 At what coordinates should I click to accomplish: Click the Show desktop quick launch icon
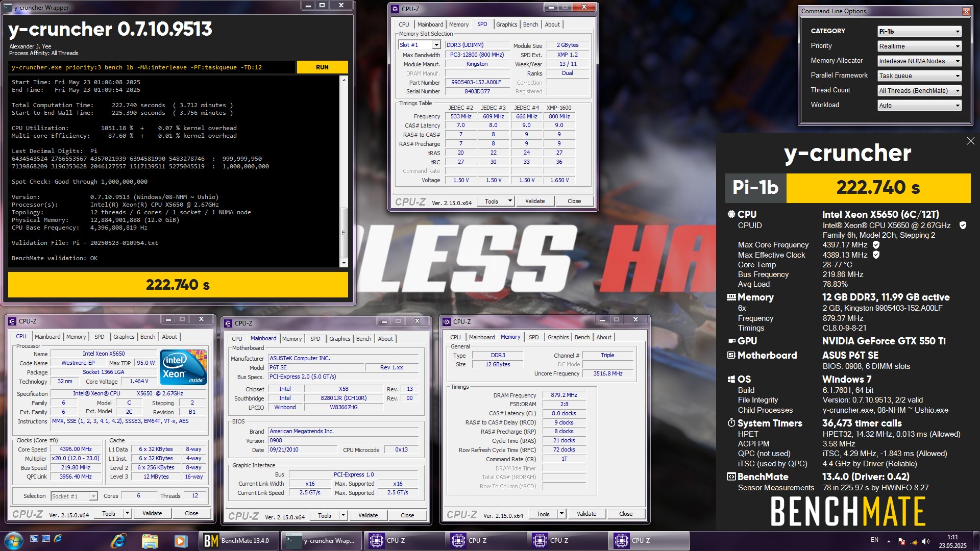[x=46, y=539]
